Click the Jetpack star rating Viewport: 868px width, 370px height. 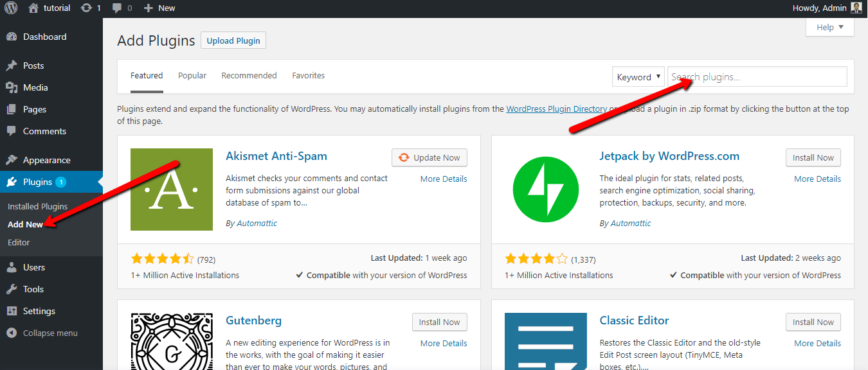(536, 259)
